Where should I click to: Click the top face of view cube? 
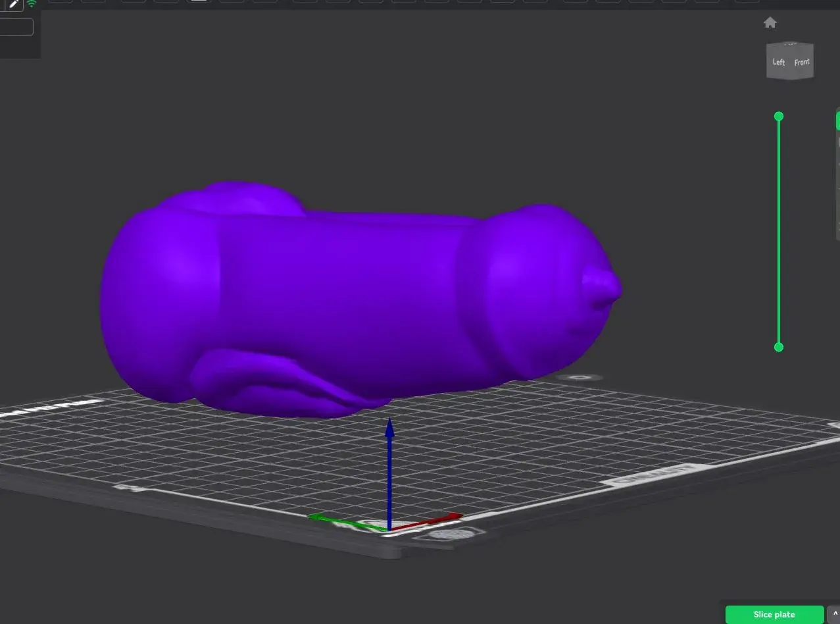[791, 45]
